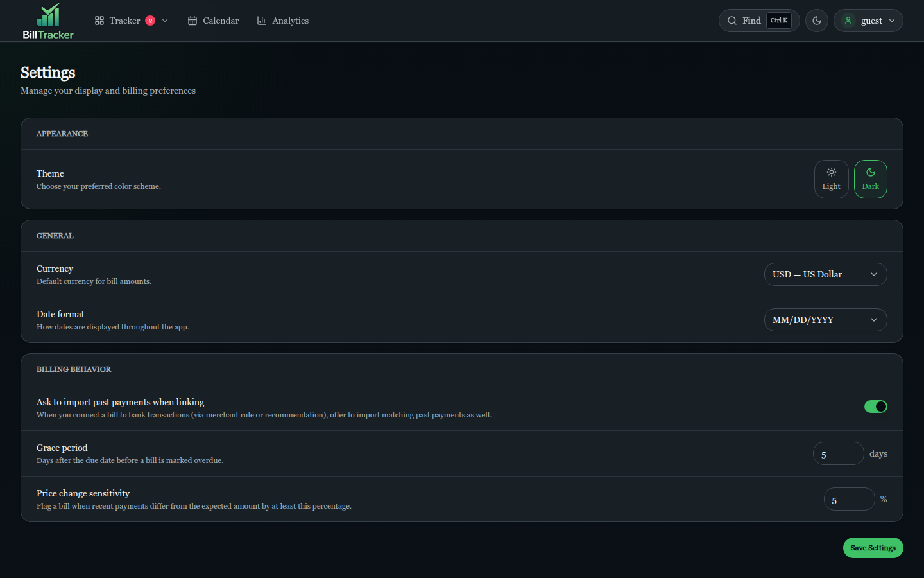Click 'Ask to import past payments when linking' text

point(120,402)
